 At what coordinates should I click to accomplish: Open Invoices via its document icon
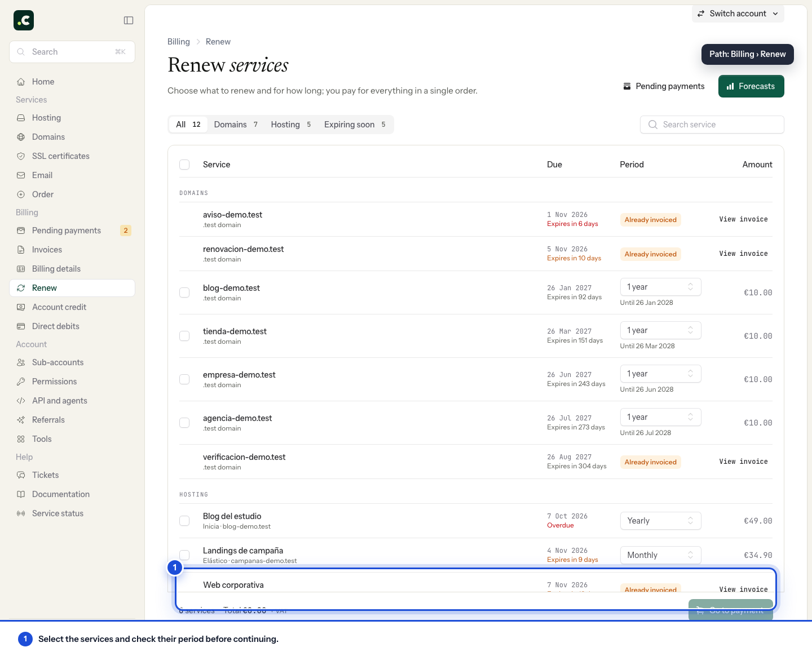click(x=21, y=250)
